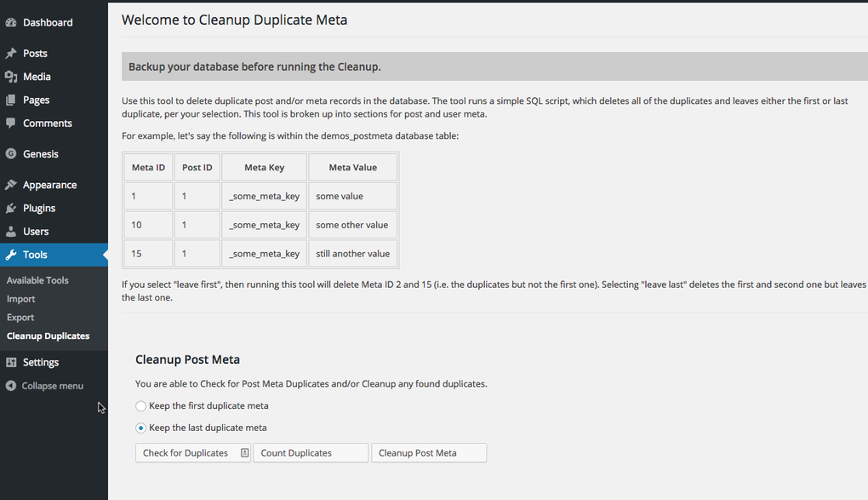Select Keep the last duplicate meta
The image size is (868, 500).
[x=141, y=428]
